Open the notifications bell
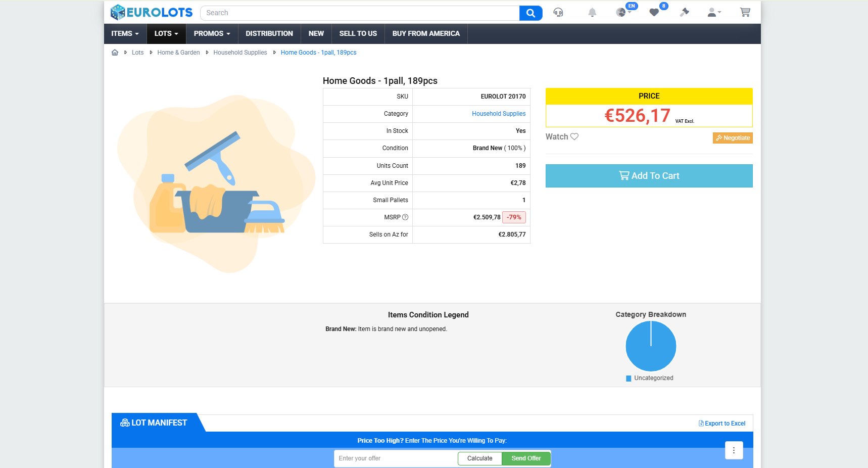This screenshot has width=868, height=468. tap(592, 12)
